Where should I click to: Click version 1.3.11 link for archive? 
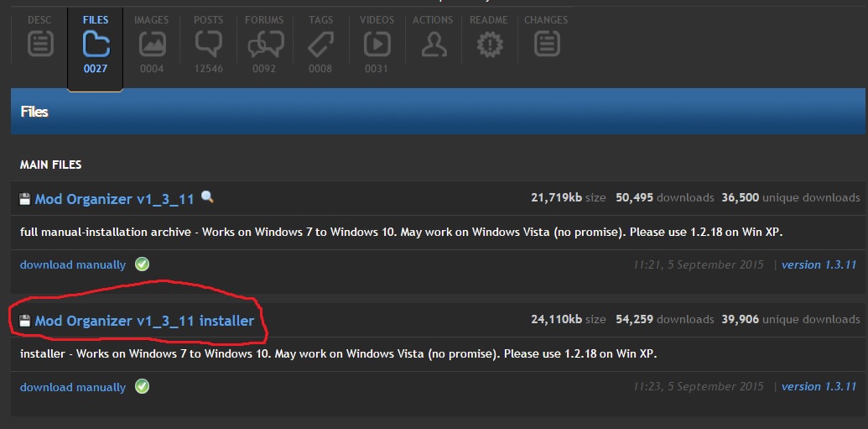click(819, 264)
